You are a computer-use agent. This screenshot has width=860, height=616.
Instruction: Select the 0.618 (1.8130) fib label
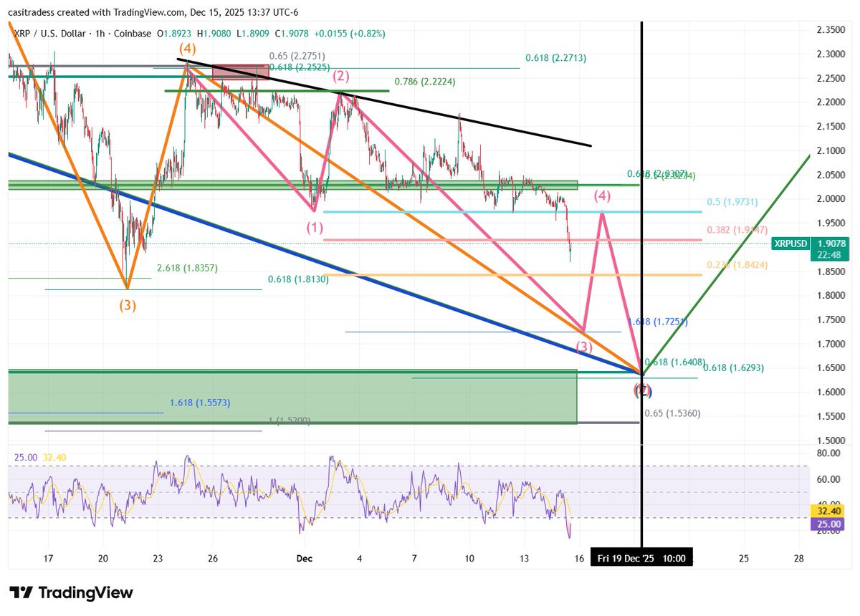tap(298, 279)
